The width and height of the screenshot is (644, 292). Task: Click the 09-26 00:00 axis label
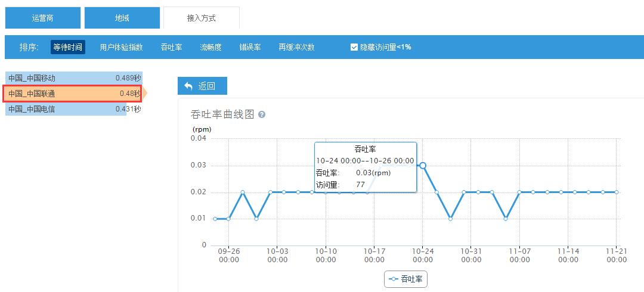229,255
